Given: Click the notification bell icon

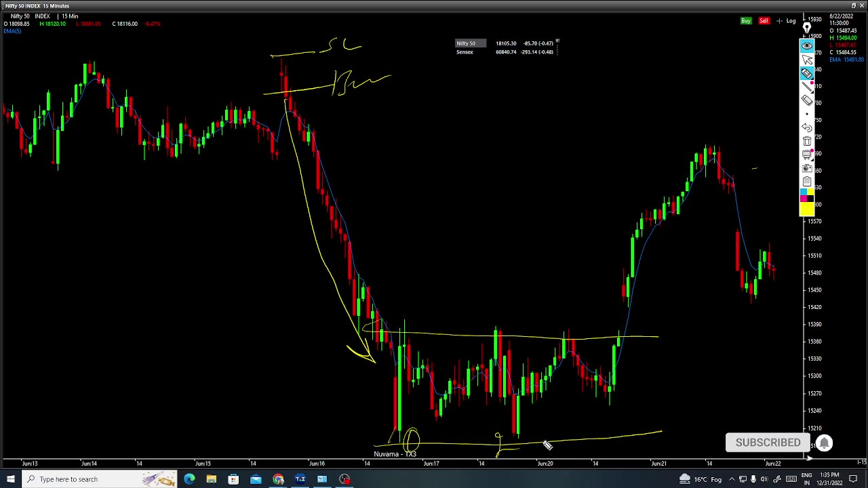Looking at the screenshot, I should pos(824,443).
